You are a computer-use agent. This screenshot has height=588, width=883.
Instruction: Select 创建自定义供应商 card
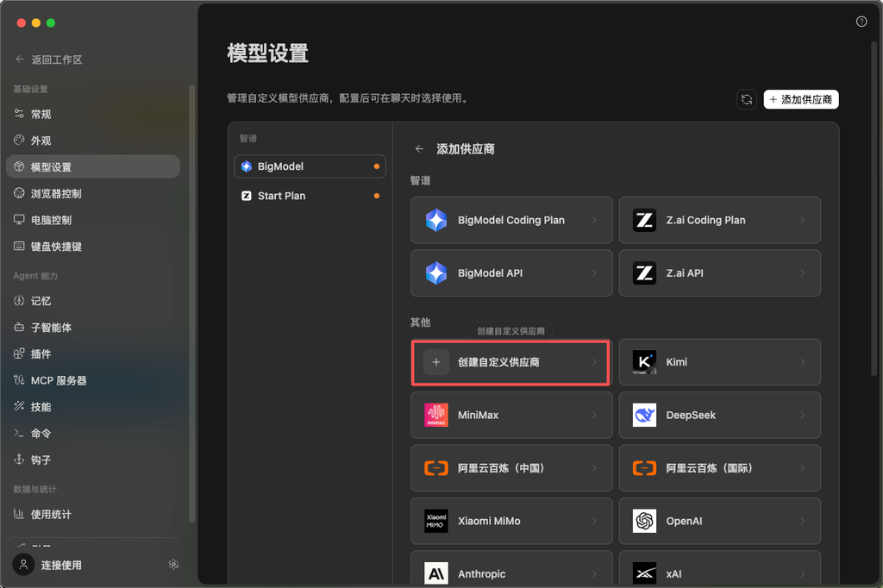(x=511, y=362)
